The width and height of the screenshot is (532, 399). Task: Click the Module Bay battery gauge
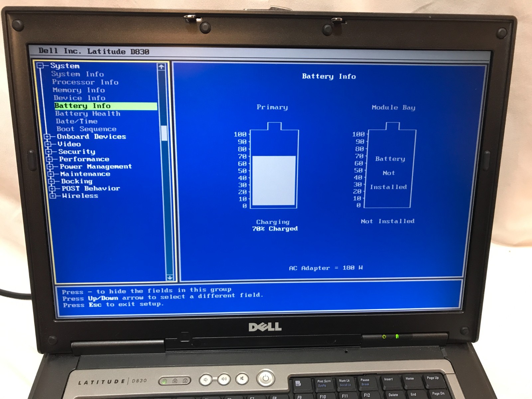(x=390, y=165)
